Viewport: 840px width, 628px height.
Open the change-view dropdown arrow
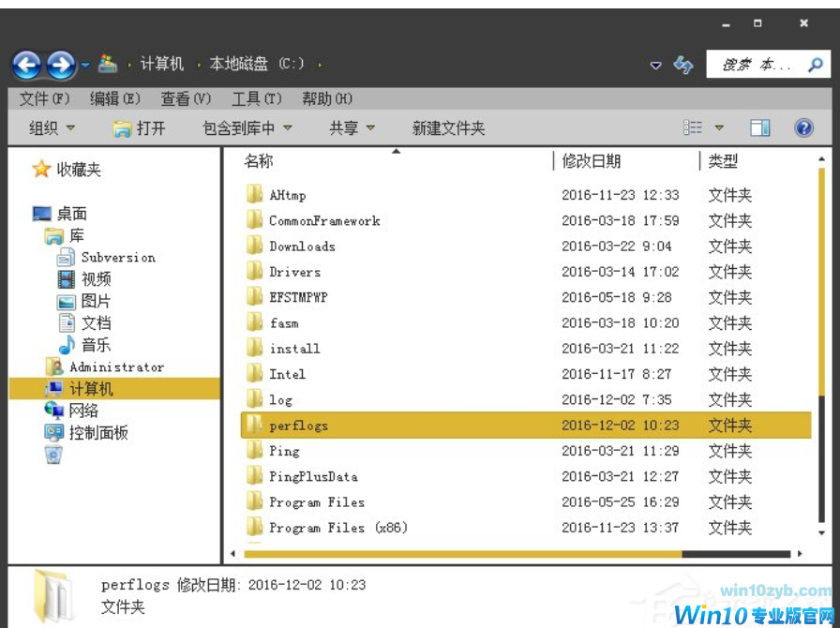(x=721, y=128)
